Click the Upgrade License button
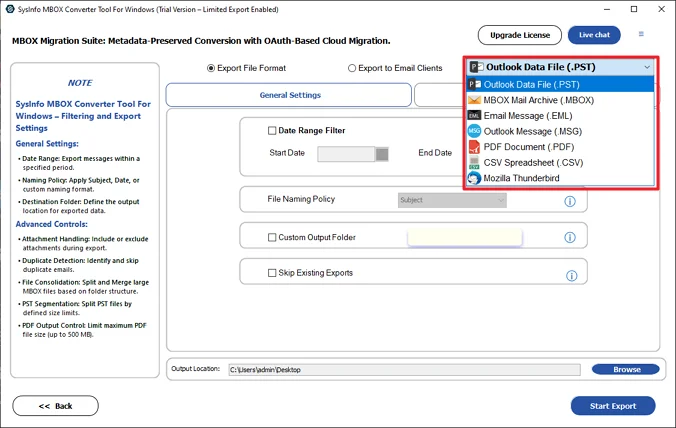 pyautogui.click(x=520, y=35)
